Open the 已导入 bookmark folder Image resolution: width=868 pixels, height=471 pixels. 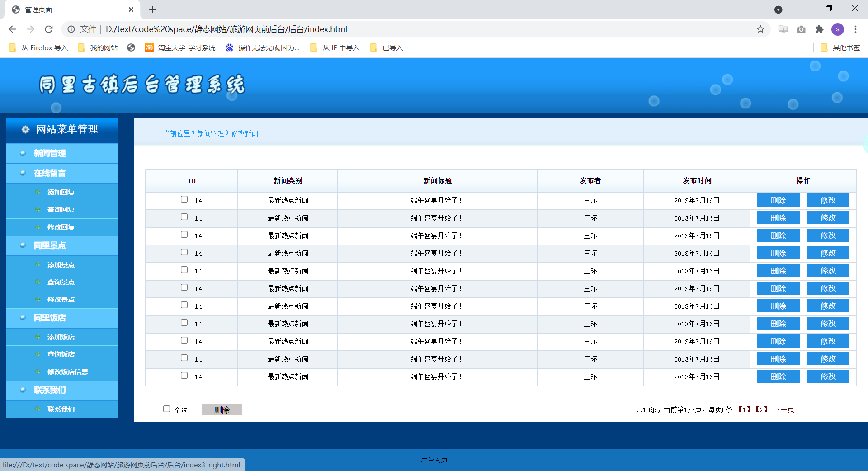386,47
